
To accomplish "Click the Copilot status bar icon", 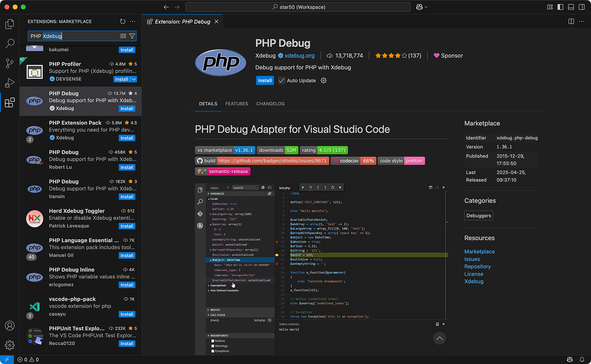I will [x=570, y=360].
